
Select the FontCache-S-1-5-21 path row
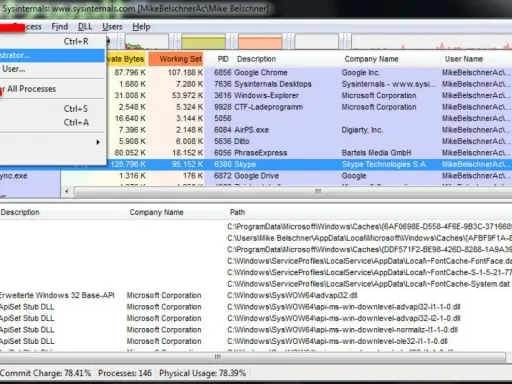click(x=256, y=273)
